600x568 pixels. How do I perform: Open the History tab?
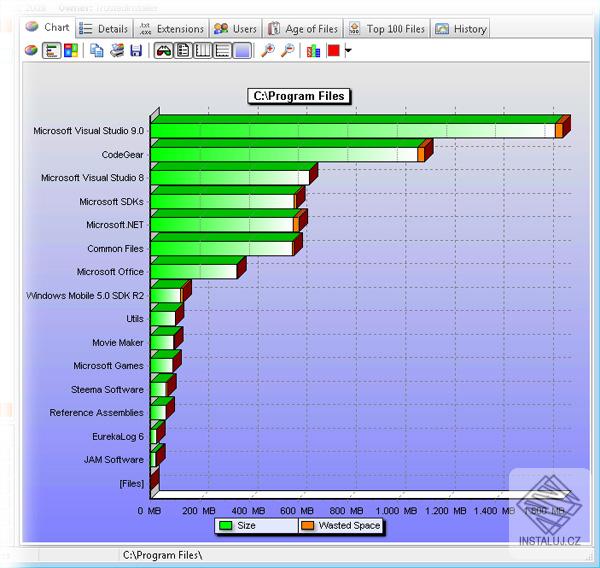pyautogui.click(x=461, y=29)
